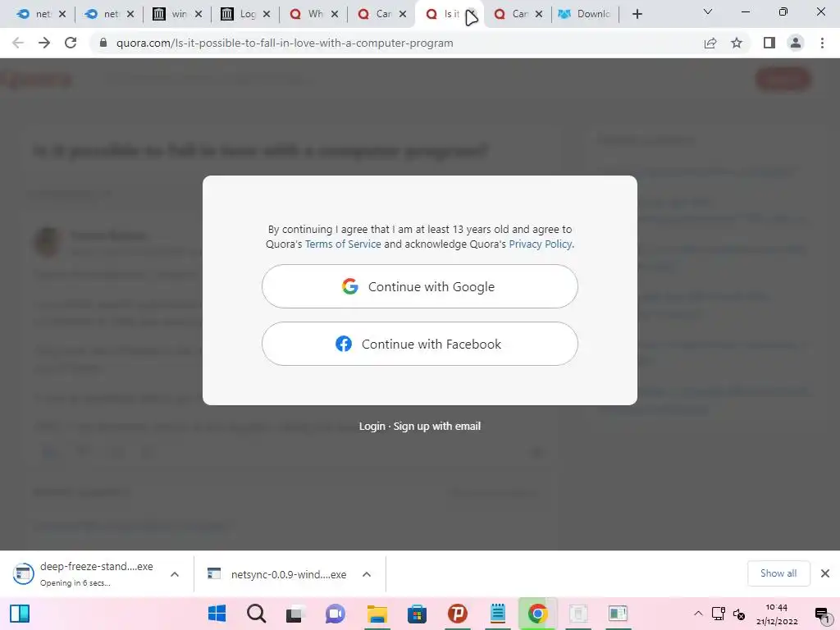Open File Explorer from taskbar
This screenshot has height=630, width=840.
pyautogui.click(x=377, y=614)
